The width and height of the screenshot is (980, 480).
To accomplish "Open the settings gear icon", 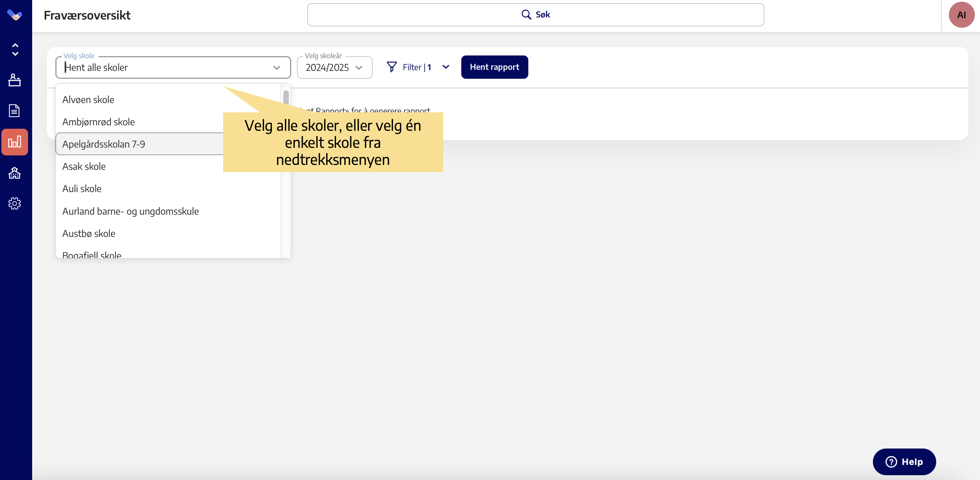I will [x=14, y=204].
